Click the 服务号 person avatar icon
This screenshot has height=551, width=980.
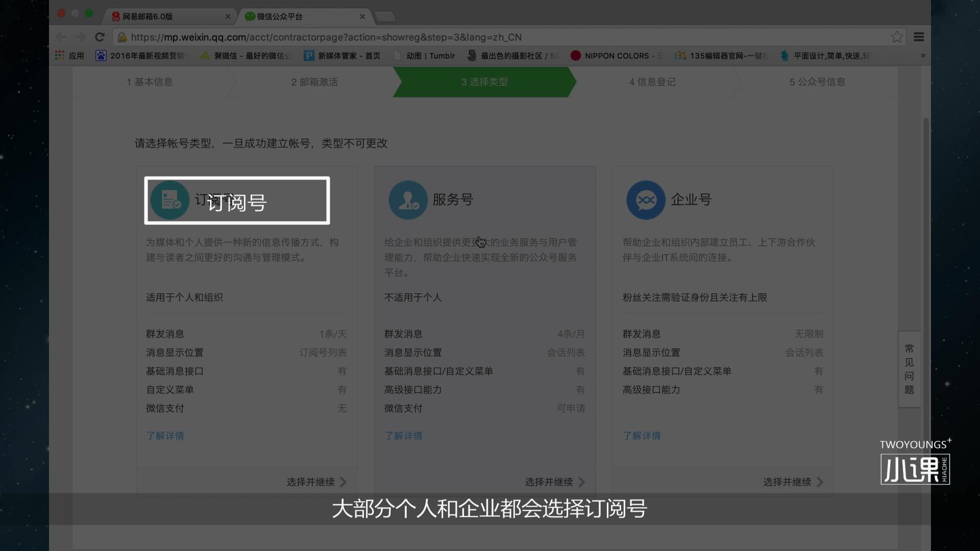click(x=408, y=200)
